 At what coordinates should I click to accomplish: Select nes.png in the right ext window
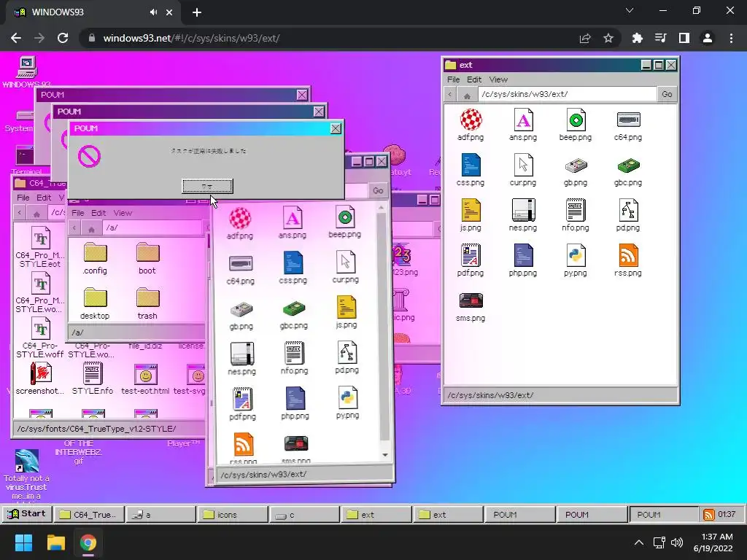point(523,215)
